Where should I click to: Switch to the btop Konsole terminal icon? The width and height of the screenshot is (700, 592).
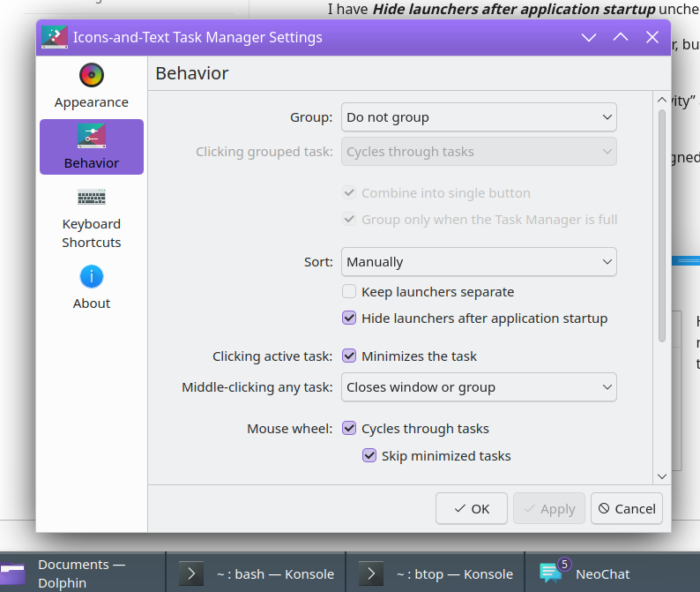click(370, 573)
